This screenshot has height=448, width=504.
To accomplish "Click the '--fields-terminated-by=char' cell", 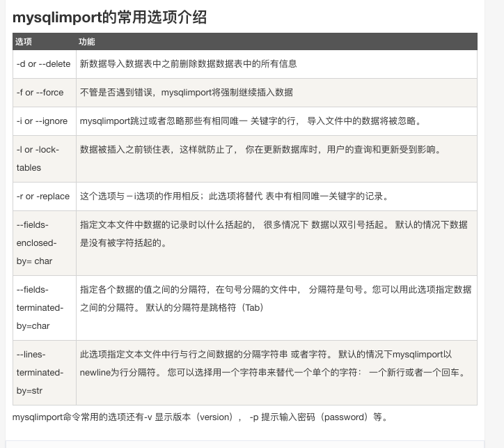I will tap(45, 308).
